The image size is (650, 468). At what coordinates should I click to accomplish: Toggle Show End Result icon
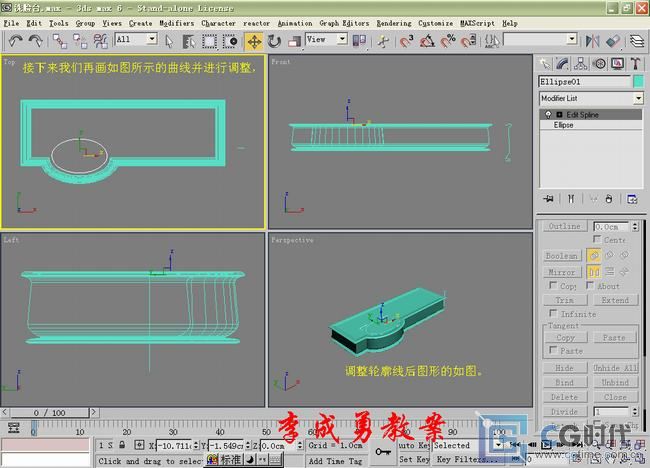(571, 199)
